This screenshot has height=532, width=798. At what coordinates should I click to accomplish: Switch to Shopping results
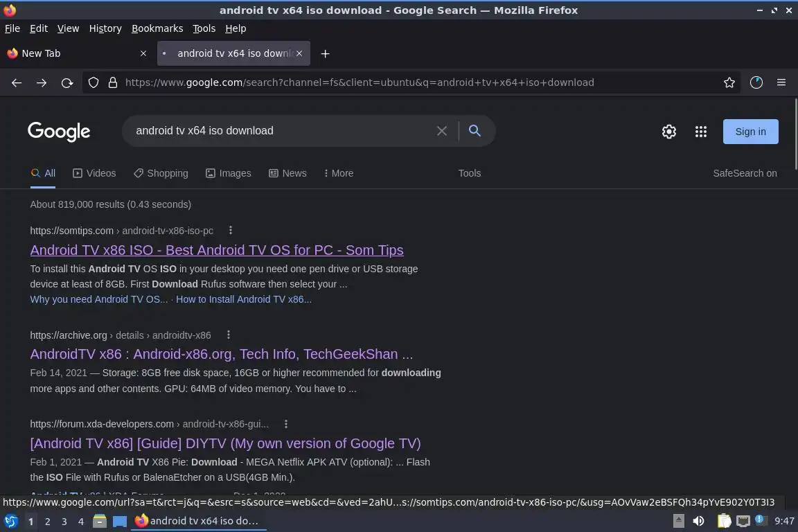click(161, 173)
